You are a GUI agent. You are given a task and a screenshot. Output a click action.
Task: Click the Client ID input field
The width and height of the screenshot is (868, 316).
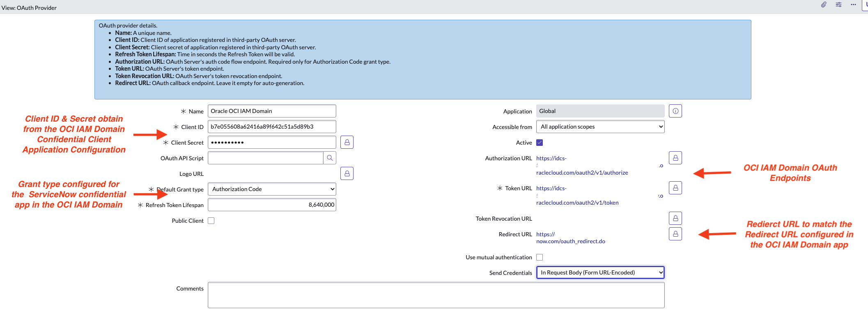click(272, 127)
